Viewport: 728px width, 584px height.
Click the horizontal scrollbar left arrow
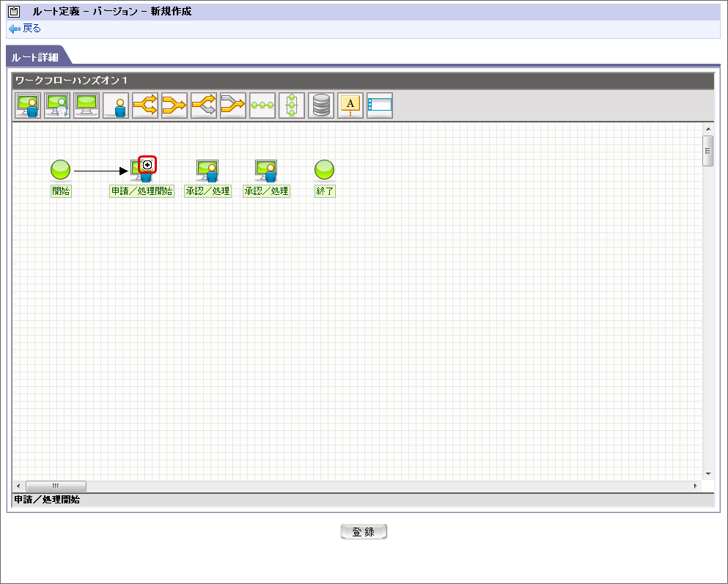coord(18,486)
